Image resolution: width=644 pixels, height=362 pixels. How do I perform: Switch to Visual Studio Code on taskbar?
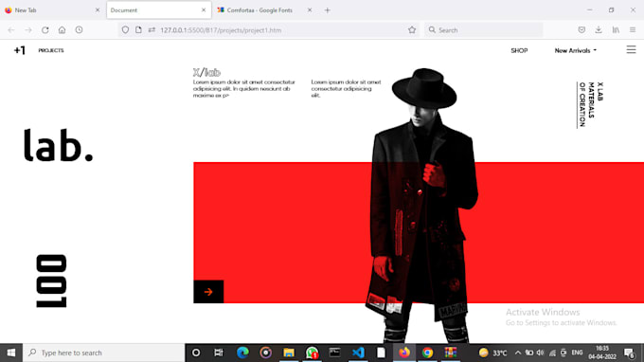tap(358, 353)
